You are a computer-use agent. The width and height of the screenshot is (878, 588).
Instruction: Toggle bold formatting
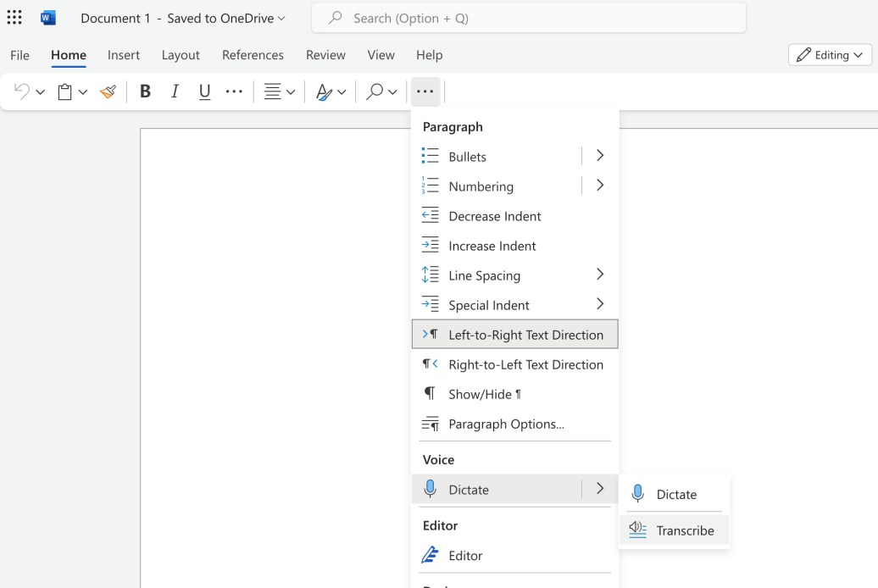[x=145, y=91]
